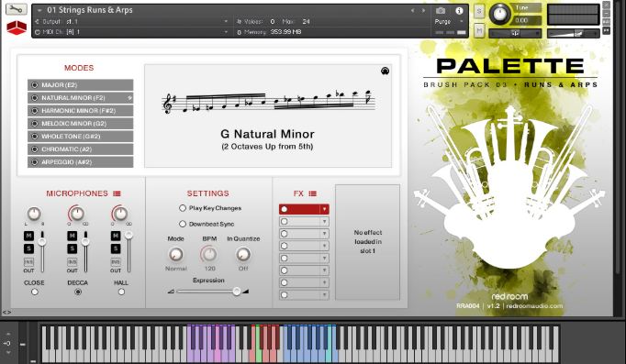
Task: Click the camera snapshot icon
Action: tap(441, 10)
